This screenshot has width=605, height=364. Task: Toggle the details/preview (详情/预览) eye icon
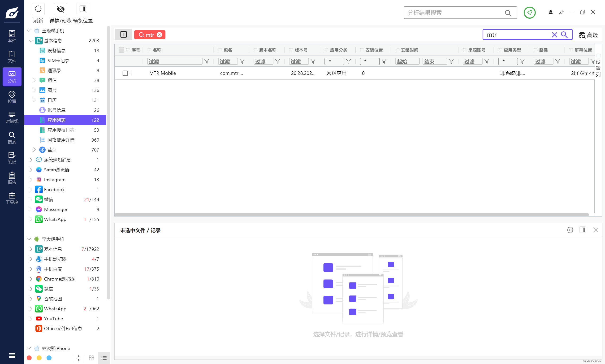tap(60, 9)
